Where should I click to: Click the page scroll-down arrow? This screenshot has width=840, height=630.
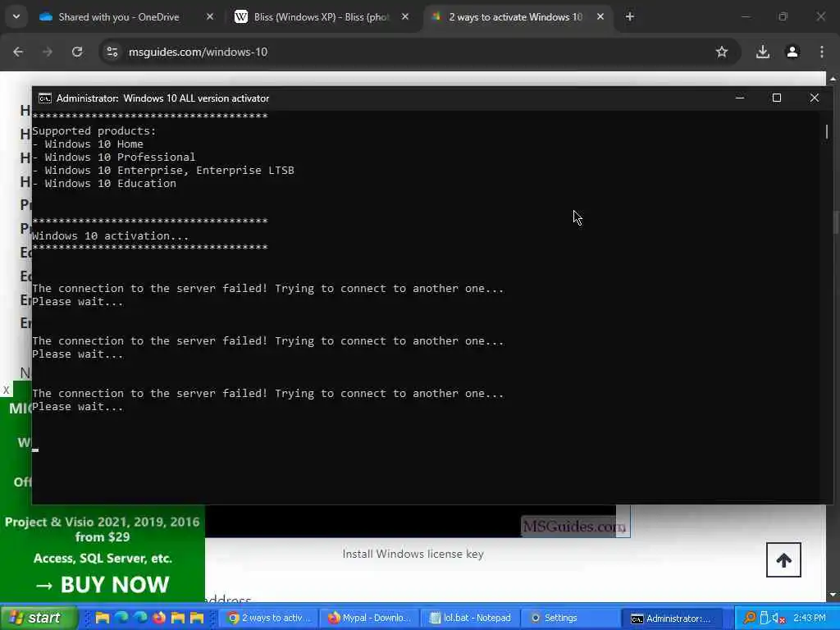pos(833,596)
